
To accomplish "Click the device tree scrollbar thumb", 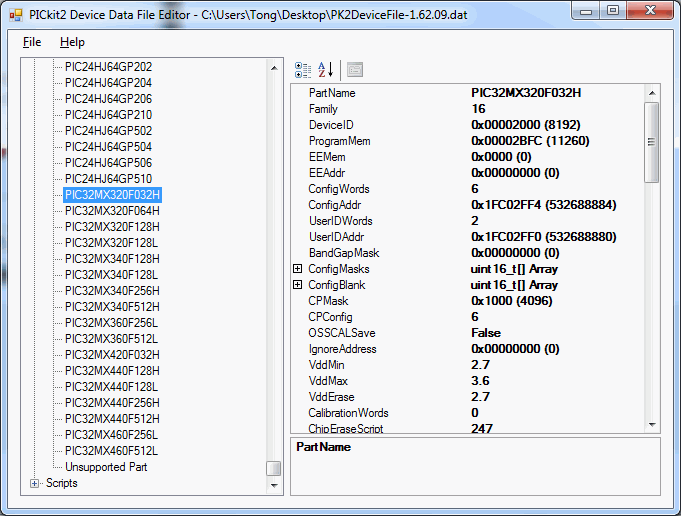I will pos(274,469).
